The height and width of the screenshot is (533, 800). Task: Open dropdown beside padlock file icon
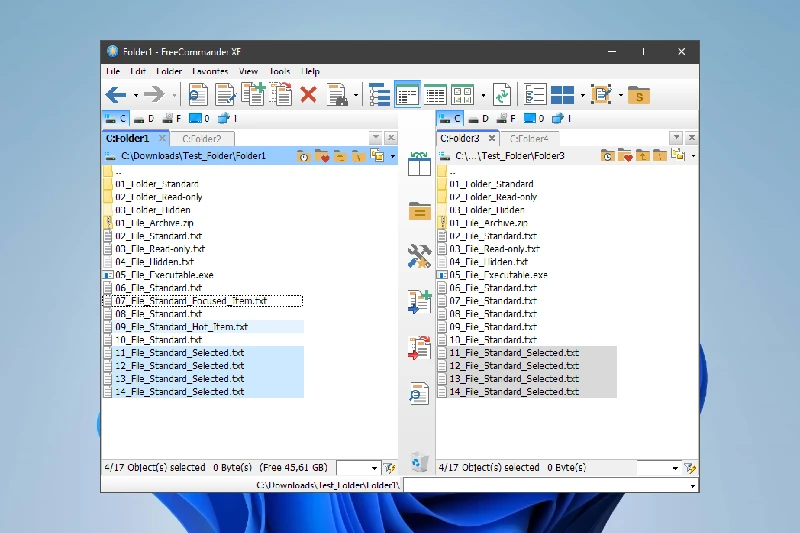tap(356, 95)
